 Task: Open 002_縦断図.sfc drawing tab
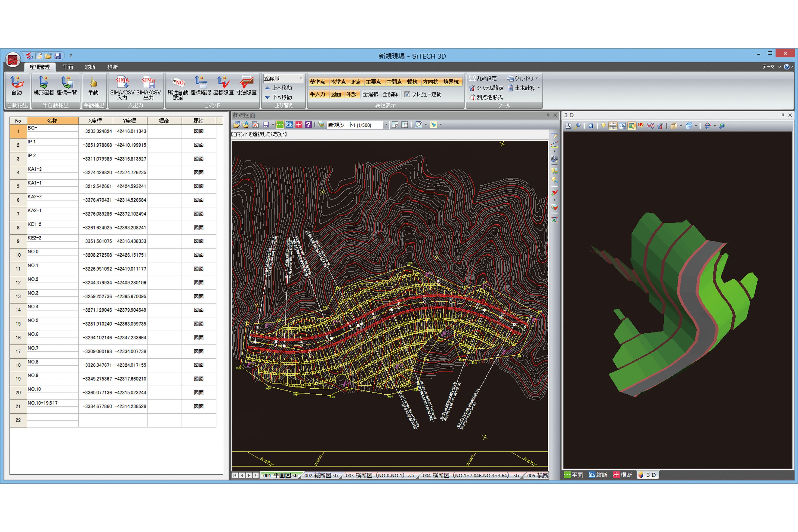[321, 476]
